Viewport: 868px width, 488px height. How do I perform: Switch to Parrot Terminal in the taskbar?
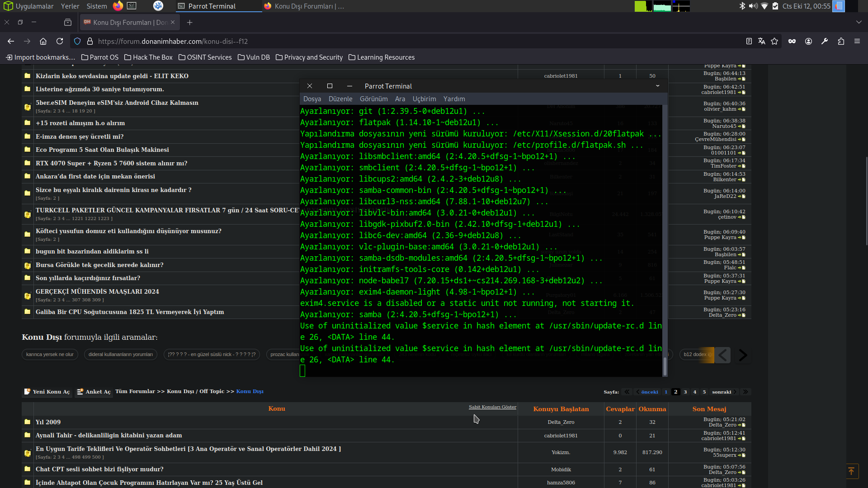[x=218, y=6]
